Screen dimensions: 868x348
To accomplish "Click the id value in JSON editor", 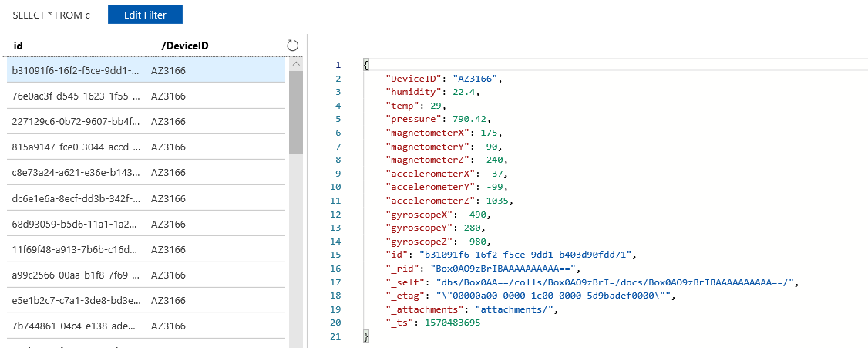I will click(525, 255).
